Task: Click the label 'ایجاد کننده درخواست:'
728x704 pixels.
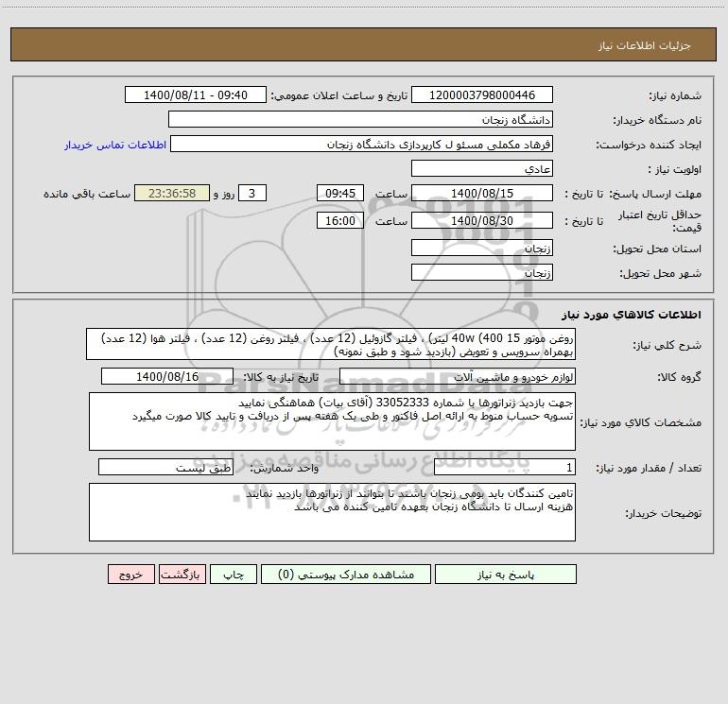Action: pyautogui.click(x=649, y=146)
